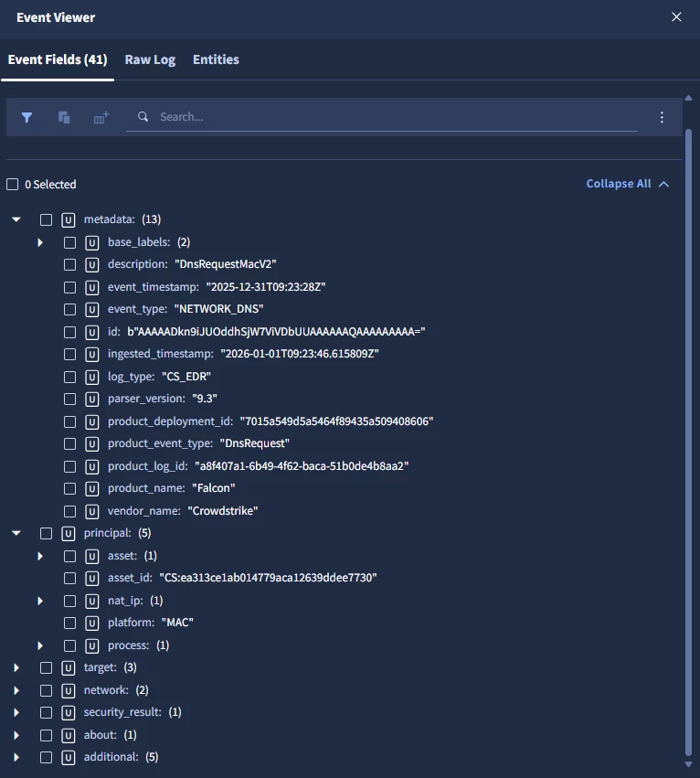Switch to the Event Fields tab

coord(58,59)
